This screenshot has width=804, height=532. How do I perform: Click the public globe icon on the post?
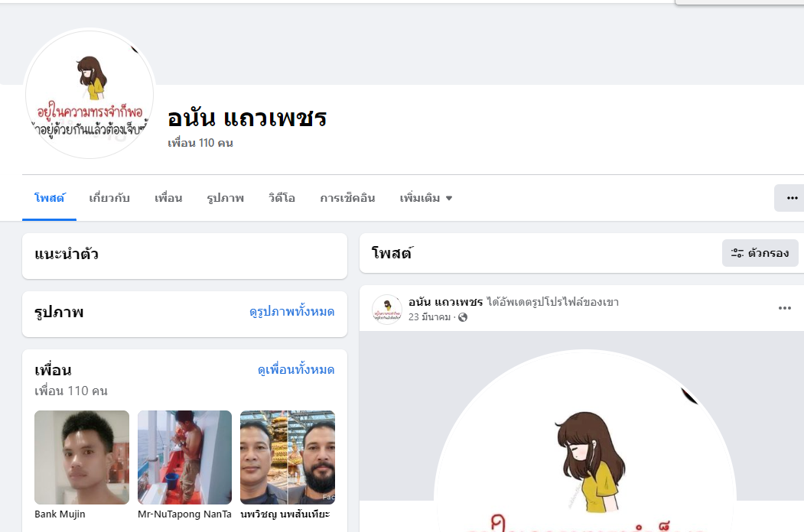(463, 317)
